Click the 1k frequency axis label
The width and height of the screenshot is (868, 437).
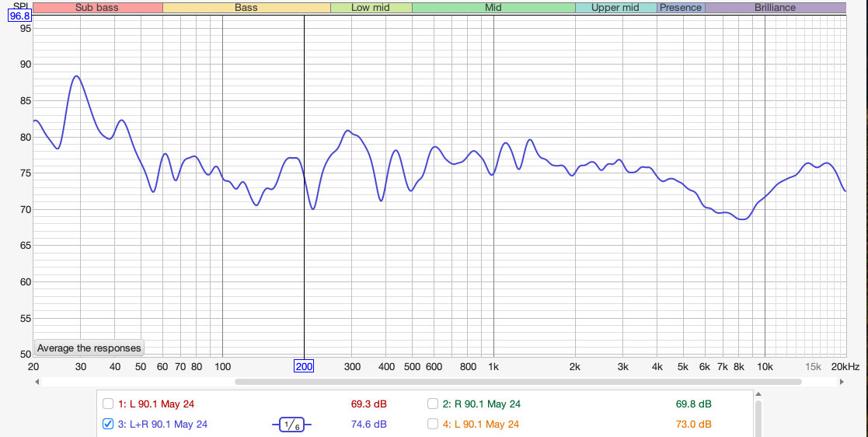(493, 366)
